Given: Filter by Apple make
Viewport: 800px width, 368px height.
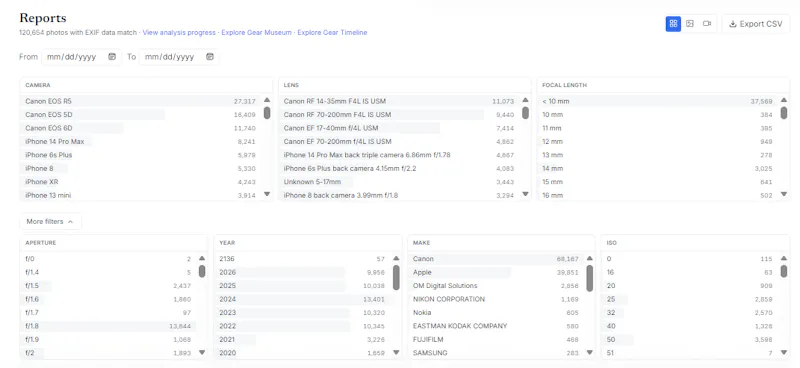Looking at the screenshot, I should [496, 272].
